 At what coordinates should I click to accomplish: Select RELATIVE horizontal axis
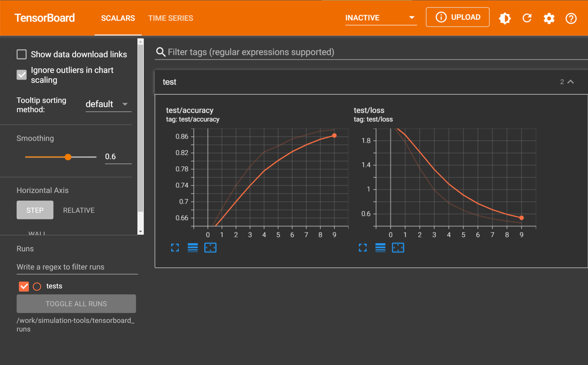pos(79,210)
